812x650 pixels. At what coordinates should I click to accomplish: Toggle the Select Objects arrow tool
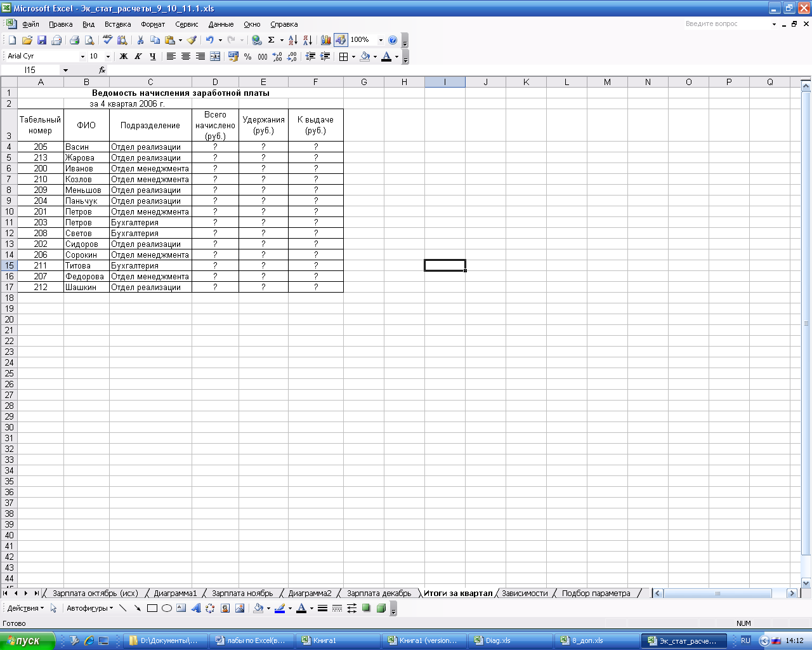pos(53,608)
